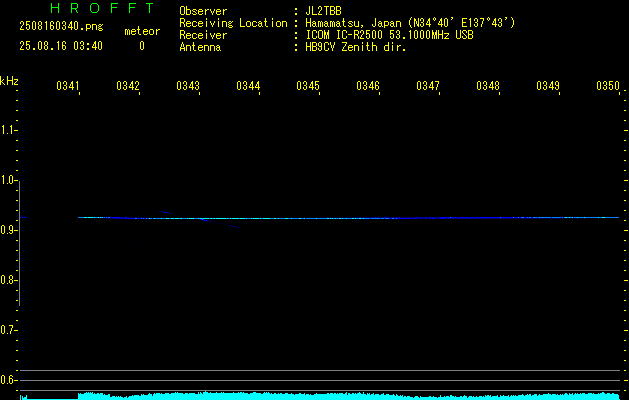Click the 0346 time marker
The image size is (629, 400).
coord(368,86)
